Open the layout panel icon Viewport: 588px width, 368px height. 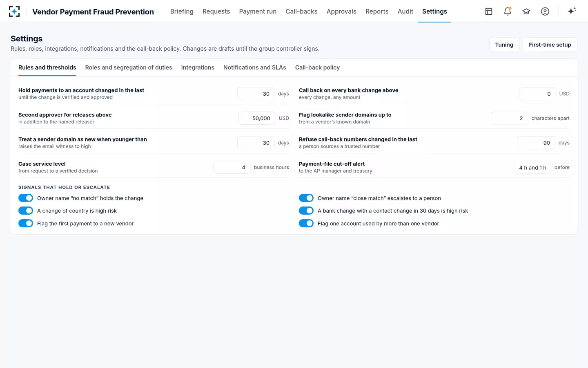[489, 11]
